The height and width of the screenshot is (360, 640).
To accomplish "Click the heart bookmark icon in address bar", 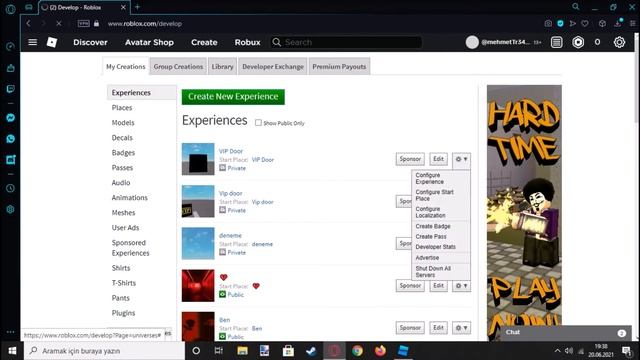I will (585, 24).
